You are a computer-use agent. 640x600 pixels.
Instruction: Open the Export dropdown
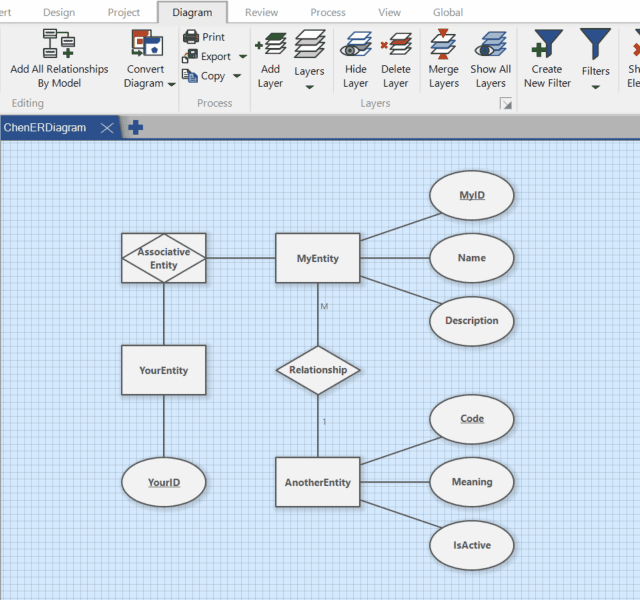tap(242, 57)
